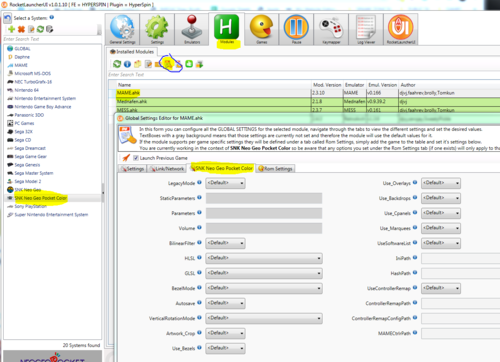The height and width of the screenshot is (362, 500).
Task: Click the download arrow module icon
Action: [x=199, y=64]
